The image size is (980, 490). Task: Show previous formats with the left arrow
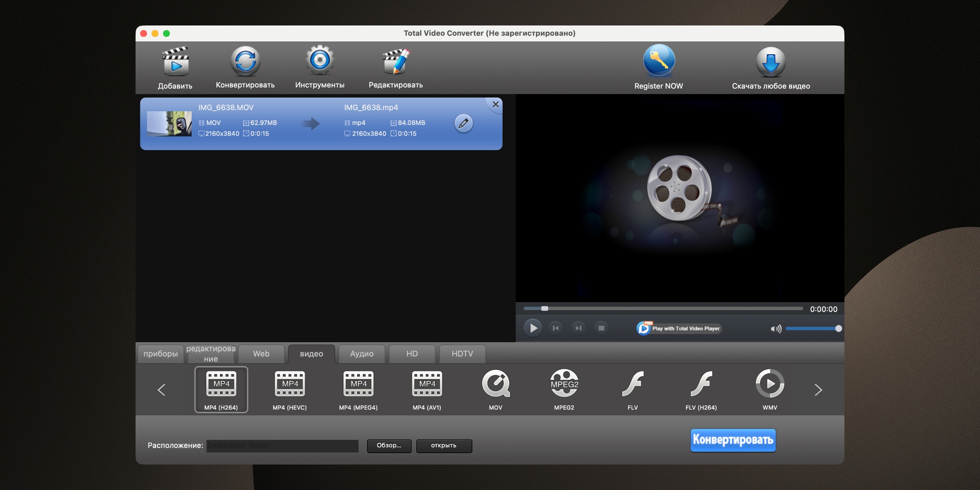pyautogui.click(x=162, y=390)
